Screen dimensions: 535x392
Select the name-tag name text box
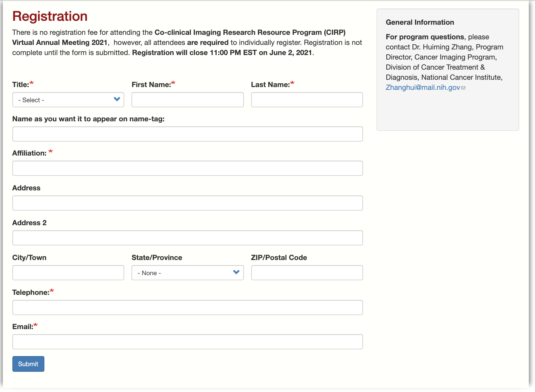pos(187,134)
